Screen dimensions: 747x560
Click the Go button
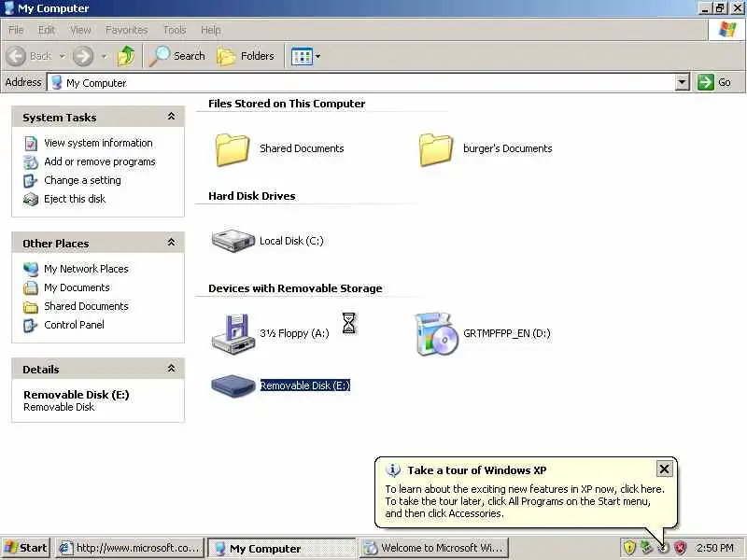[x=714, y=82]
